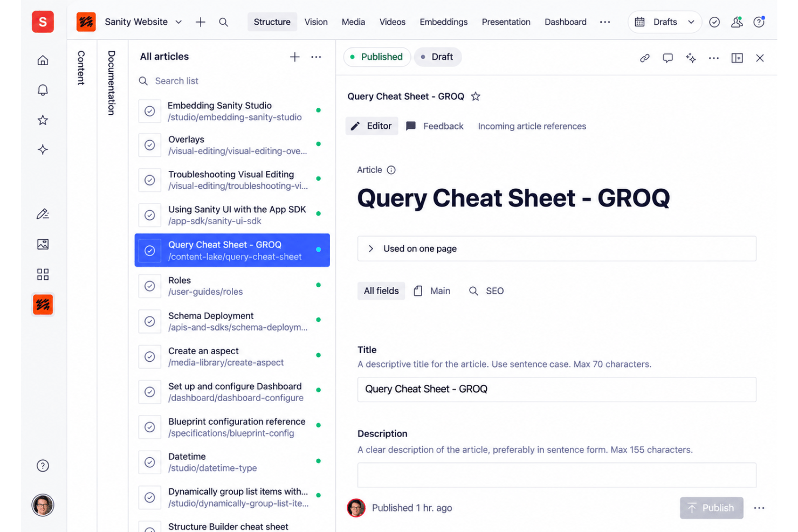The width and height of the screenshot is (798, 532).
Task: Open Incoming article references tab
Action: coord(532,126)
